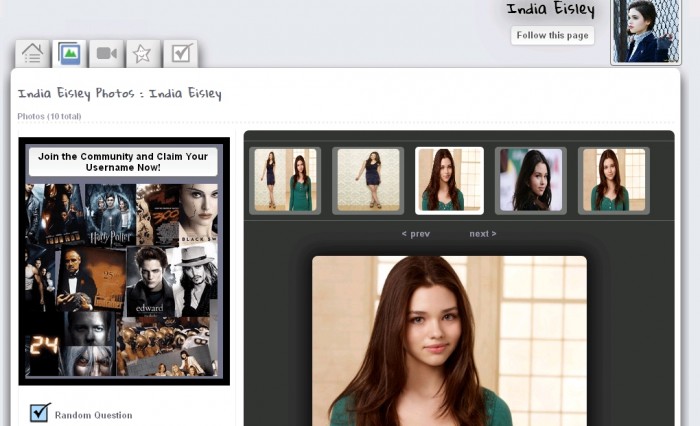Go to previous photo via prev link
The width and height of the screenshot is (700, 426).
click(415, 234)
